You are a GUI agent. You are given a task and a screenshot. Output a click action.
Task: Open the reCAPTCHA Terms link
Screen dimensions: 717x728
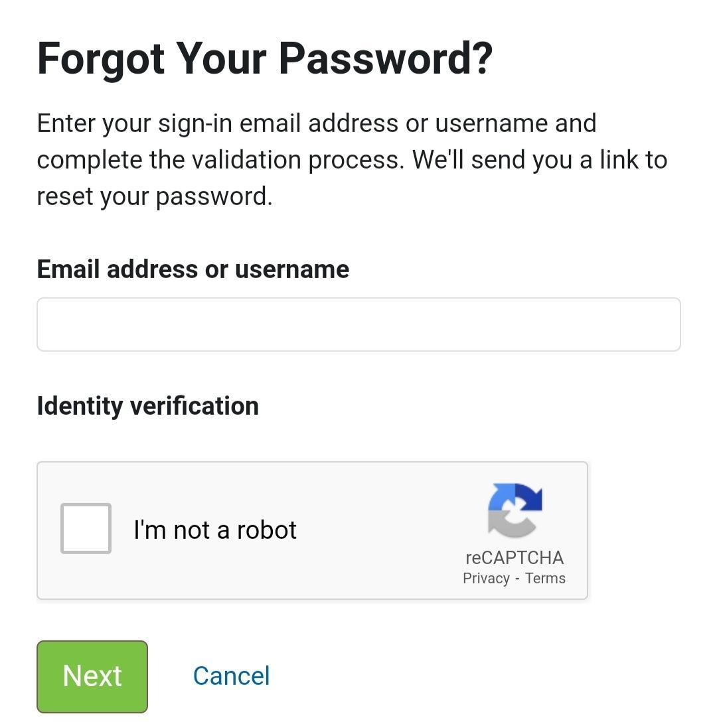point(545,578)
